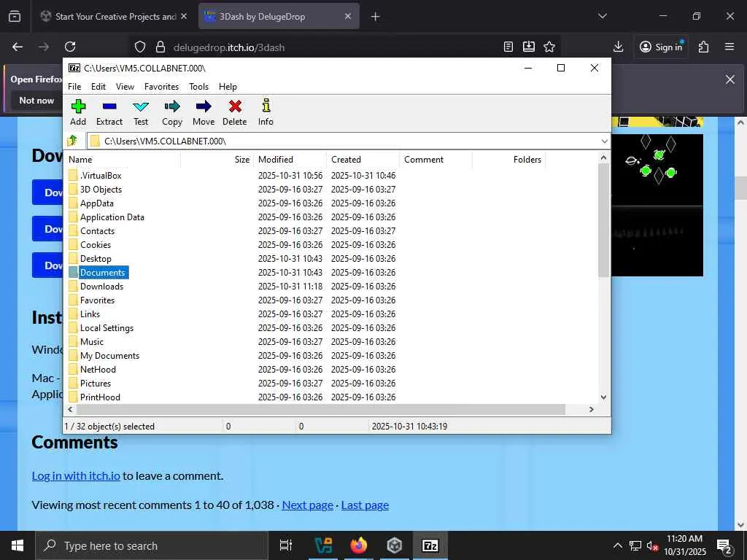Select the Downloads folder row
This screenshot has width=747, height=560.
[331, 286]
